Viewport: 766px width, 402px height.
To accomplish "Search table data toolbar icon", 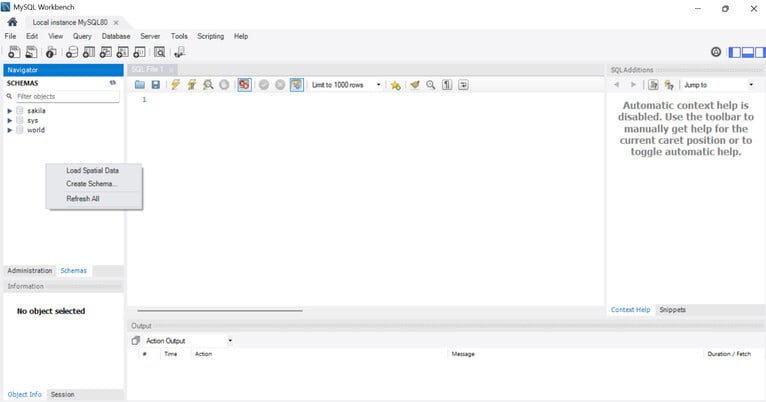I will coord(159,52).
